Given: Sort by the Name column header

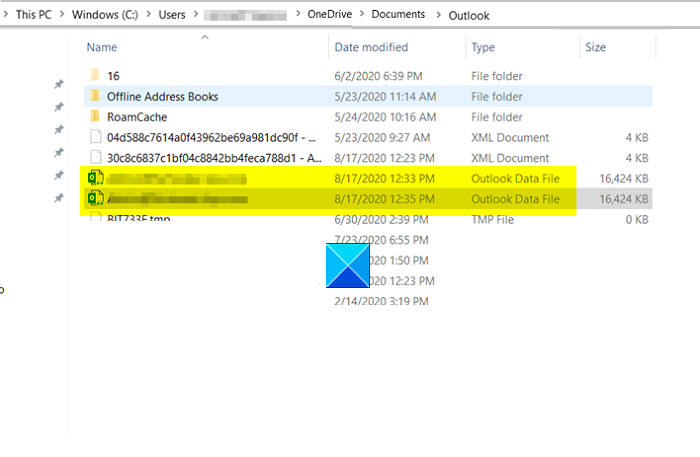Looking at the screenshot, I should click(x=102, y=47).
